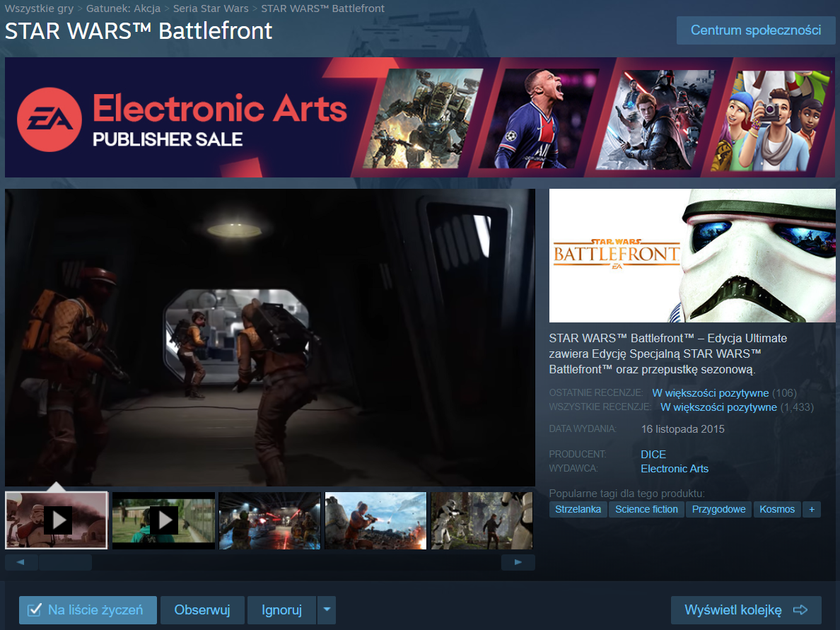Click STAR WARS Battlefront breadcrumb link
Screen dimensions: 840x630
pyautogui.click(x=322, y=8)
